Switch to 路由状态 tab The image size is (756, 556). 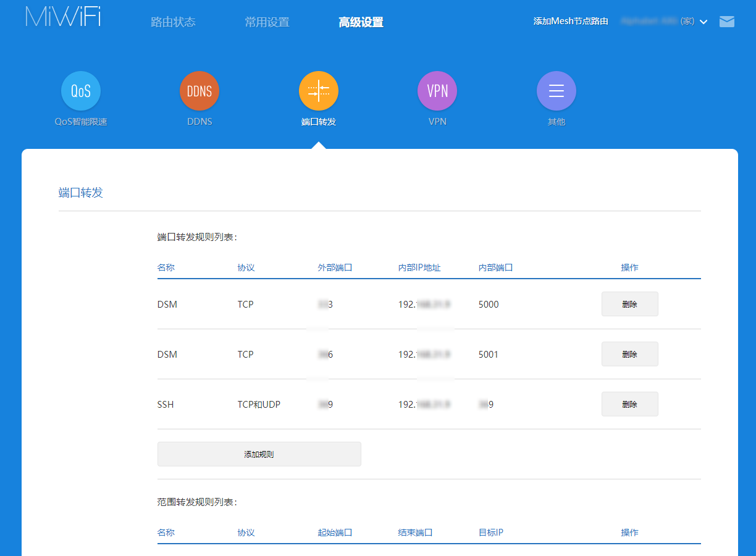click(173, 22)
